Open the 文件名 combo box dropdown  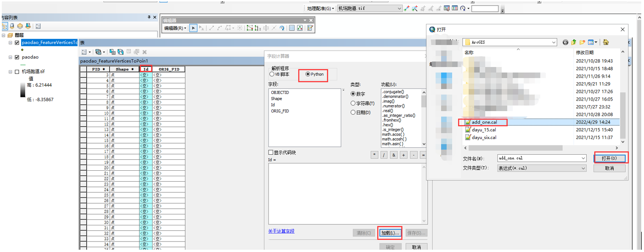pos(583,158)
